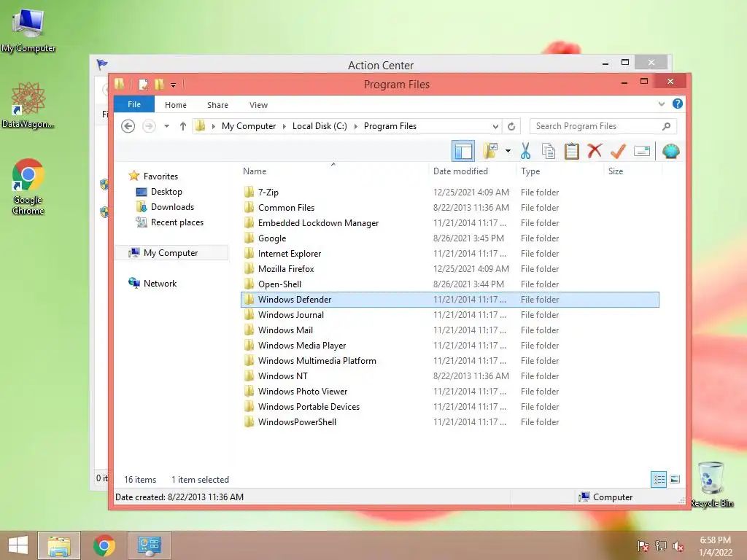This screenshot has height=560, width=747.
Task: Click the Paste clipboard icon
Action: pyautogui.click(x=571, y=152)
